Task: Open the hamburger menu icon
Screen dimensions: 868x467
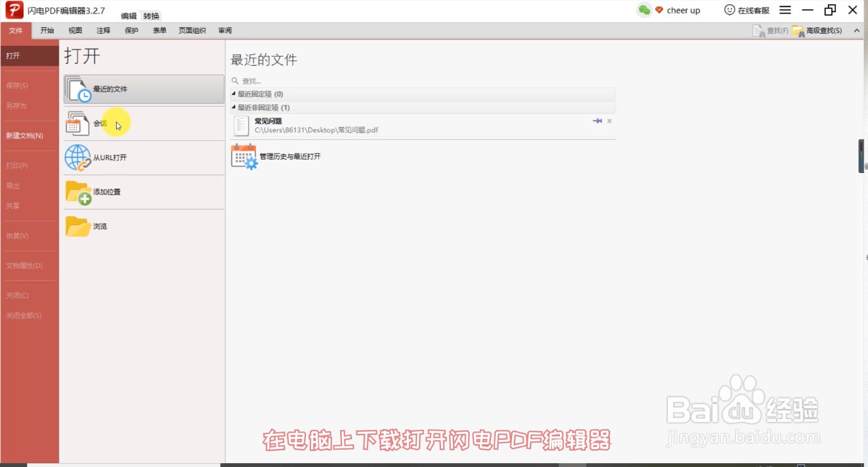Action: 785,10
